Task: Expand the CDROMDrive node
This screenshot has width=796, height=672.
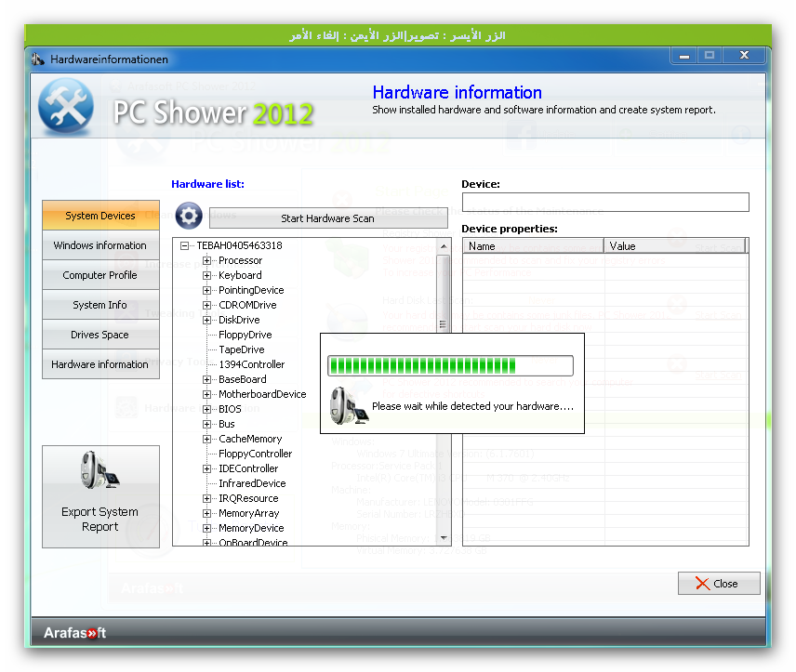Action: tap(206, 305)
